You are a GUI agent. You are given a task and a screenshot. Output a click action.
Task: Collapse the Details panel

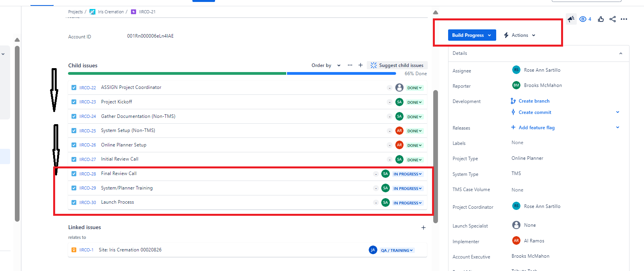pyautogui.click(x=621, y=54)
